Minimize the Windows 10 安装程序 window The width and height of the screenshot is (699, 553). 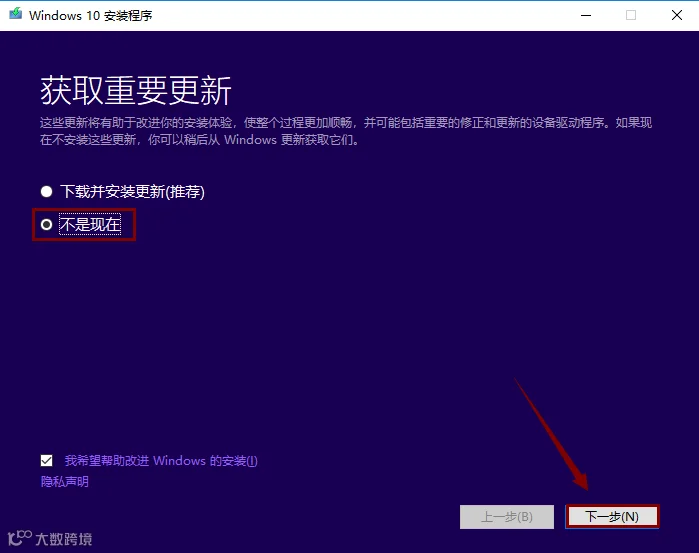(586, 15)
